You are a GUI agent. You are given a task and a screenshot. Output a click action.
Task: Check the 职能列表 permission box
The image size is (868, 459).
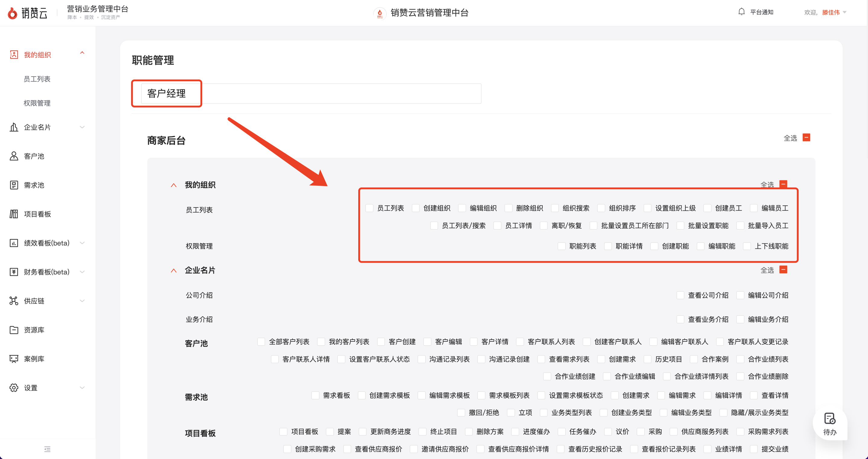click(562, 246)
